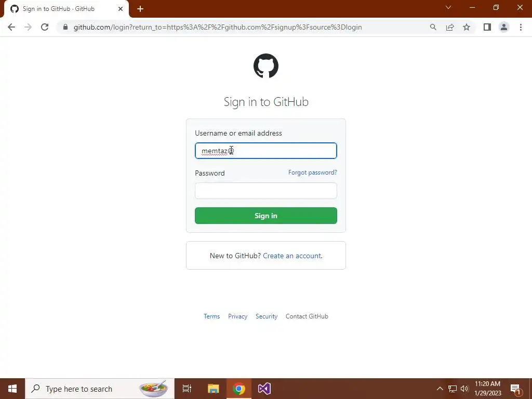This screenshot has width=532, height=399.
Task: Open a new browser tab
Action: tap(140, 9)
